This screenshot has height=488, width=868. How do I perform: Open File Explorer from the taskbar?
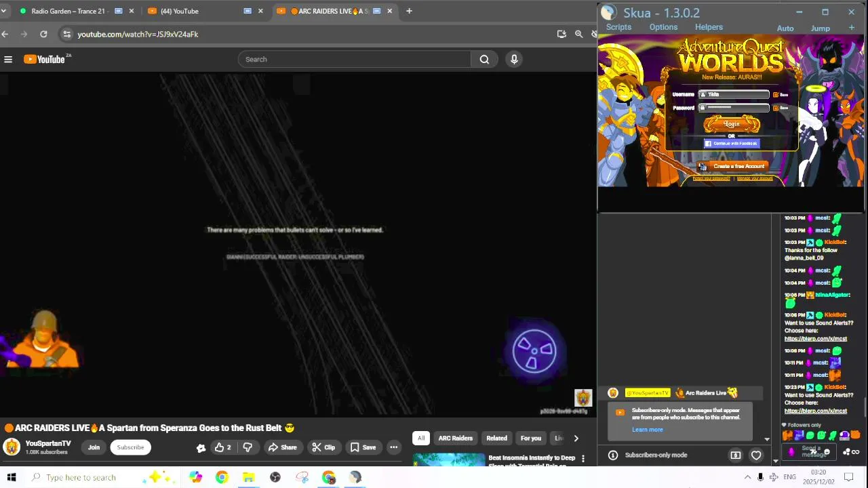pos(248,477)
